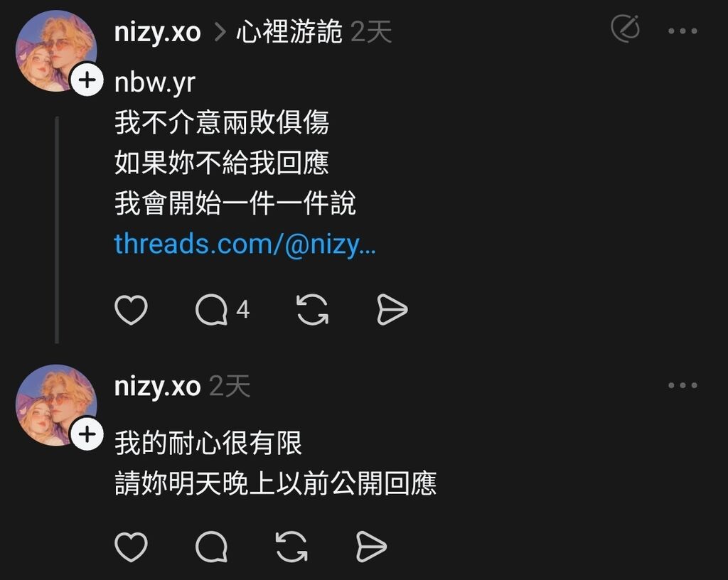Viewport: 728px width, 580px height.
Task: Open the reply count 4 on first post
Action: click(x=243, y=309)
